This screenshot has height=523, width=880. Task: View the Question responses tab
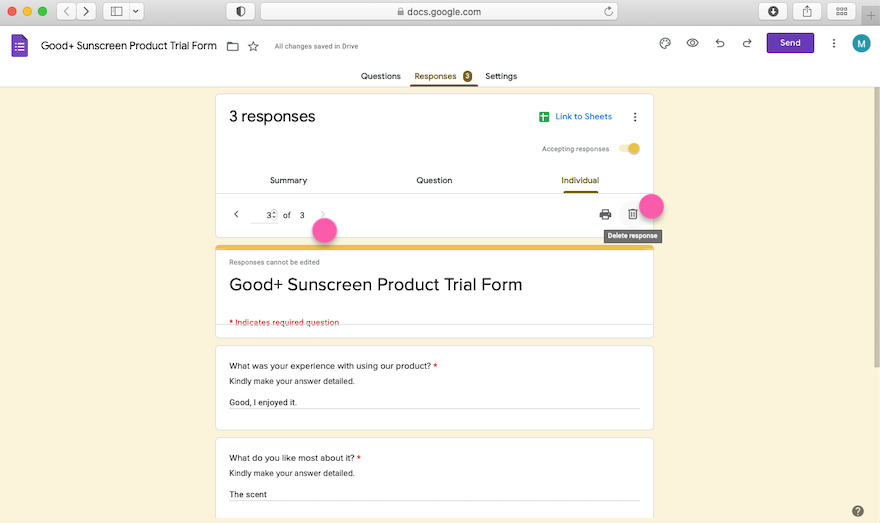point(434,181)
